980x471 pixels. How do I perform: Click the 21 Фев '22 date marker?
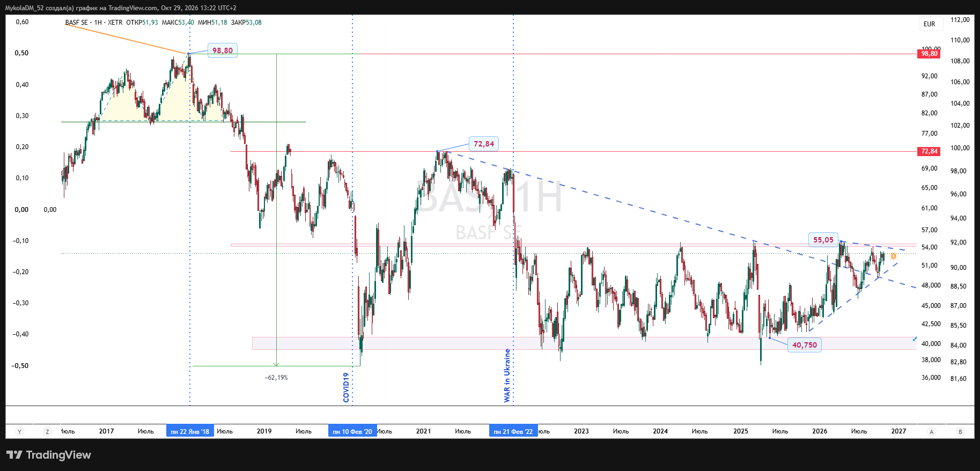pos(513,431)
